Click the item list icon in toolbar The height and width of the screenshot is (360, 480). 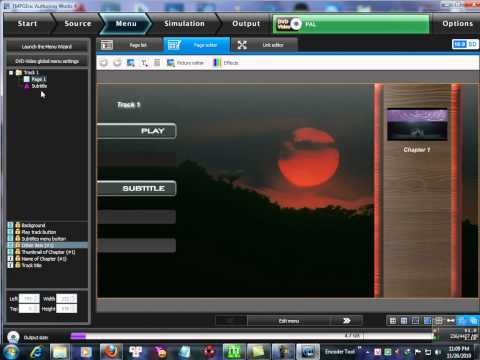pos(157,63)
